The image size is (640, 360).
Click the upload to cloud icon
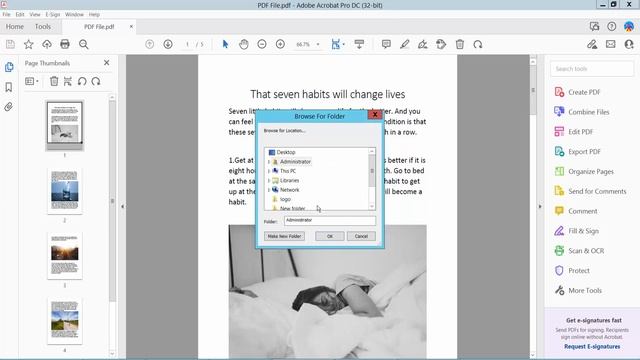(47, 44)
